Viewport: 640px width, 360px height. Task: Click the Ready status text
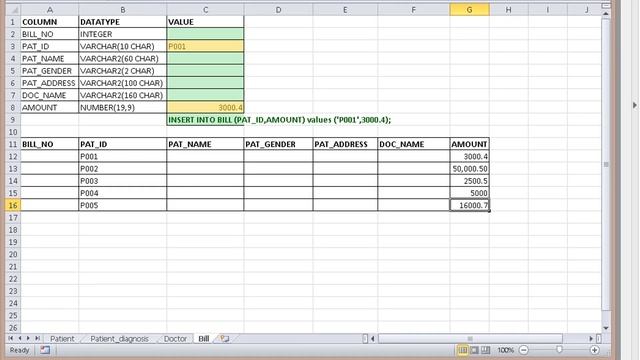coord(19,350)
